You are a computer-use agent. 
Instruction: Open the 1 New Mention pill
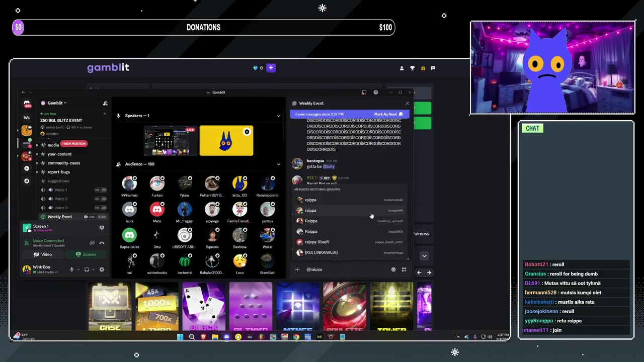point(73,144)
